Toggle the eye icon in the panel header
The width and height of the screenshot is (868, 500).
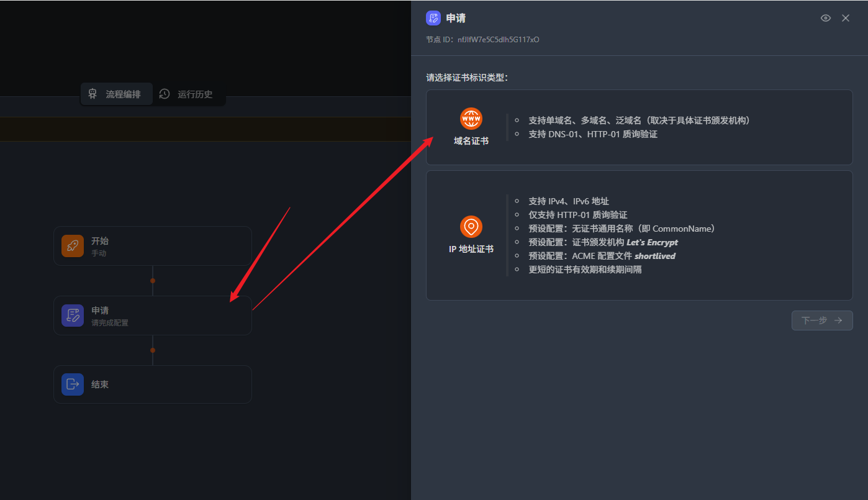pyautogui.click(x=825, y=18)
